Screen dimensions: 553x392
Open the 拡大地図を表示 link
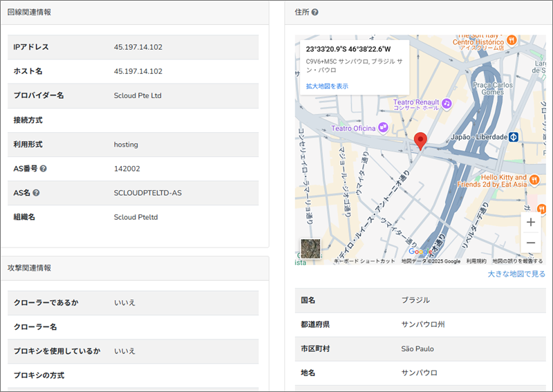point(327,86)
